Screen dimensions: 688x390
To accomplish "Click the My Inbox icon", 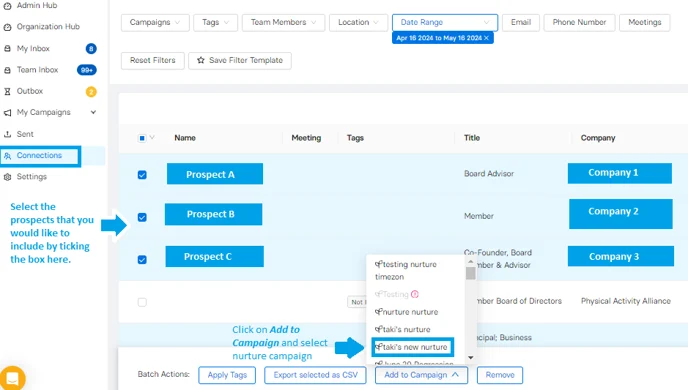I will click(7, 49).
